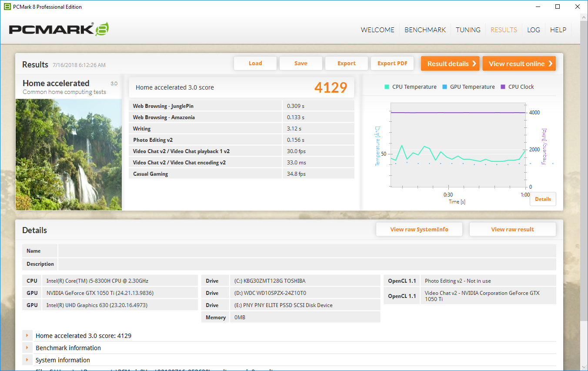Expand the System information section
Screen dimensions: 588x371
point(27,360)
